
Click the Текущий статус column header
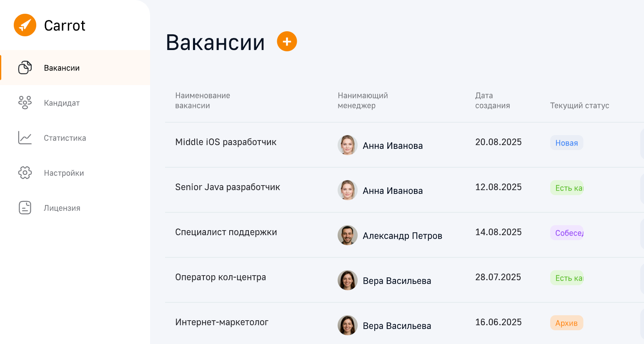tap(579, 105)
